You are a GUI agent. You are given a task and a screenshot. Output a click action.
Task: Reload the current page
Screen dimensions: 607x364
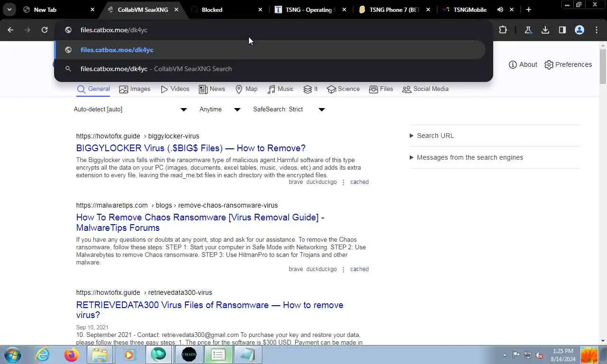(45, 30)
